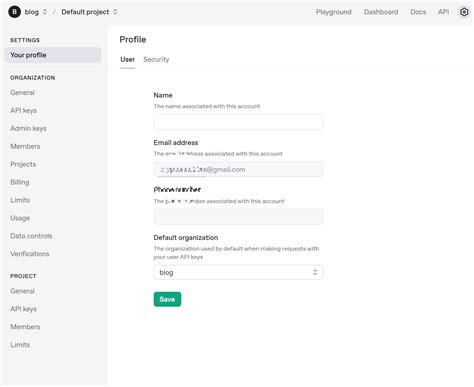Expand the Default project switcher
Viewport: 474px width, 387px height.
pos(89,12)
